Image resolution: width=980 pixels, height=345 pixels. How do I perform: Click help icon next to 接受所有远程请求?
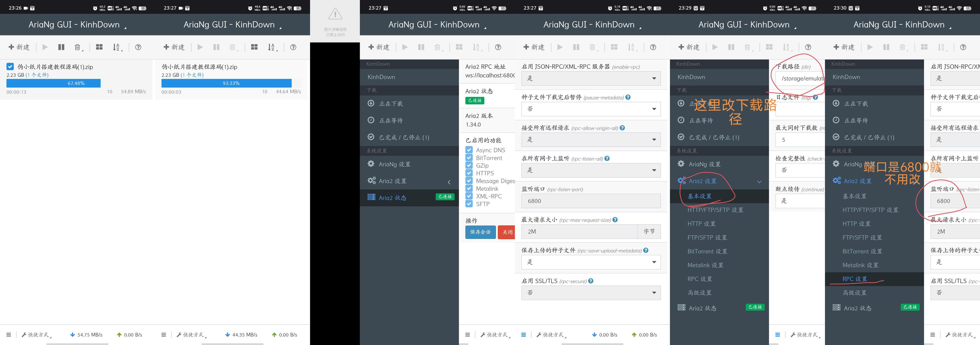click(622, 128)
